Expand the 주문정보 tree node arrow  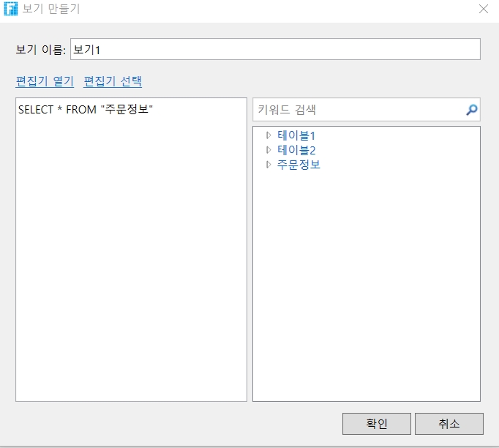pos(269,165)
